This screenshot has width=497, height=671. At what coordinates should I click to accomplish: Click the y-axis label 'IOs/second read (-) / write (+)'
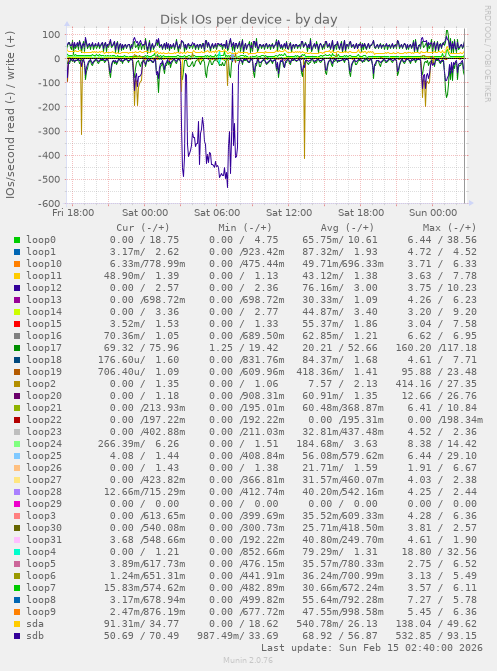point(10,115)
